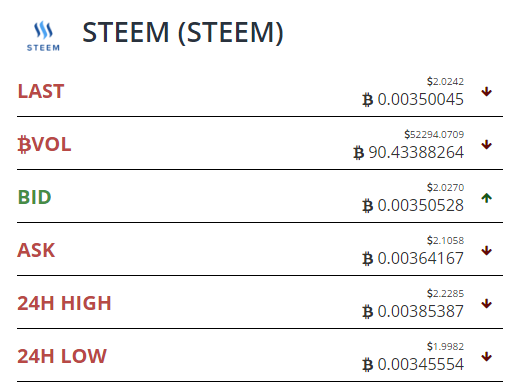Viewport: 509px width, 382px height.
Task: Select the LAST row label
Action: [41, 91]
